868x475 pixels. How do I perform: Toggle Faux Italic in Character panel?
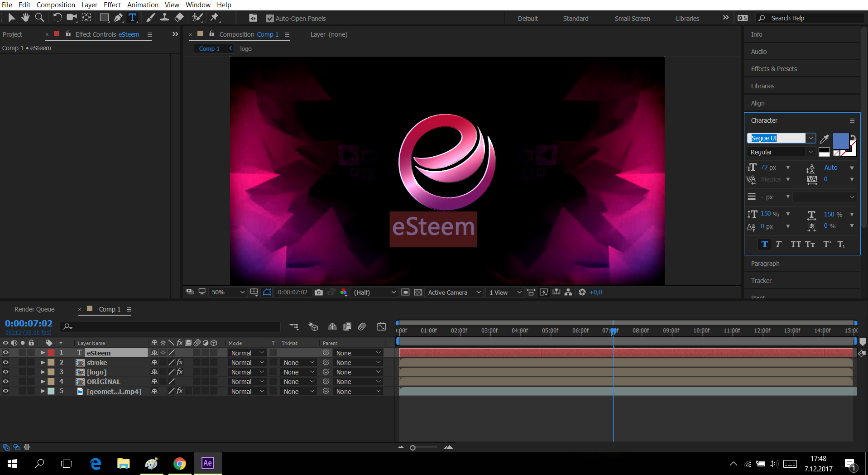click(x=778, y=245)
